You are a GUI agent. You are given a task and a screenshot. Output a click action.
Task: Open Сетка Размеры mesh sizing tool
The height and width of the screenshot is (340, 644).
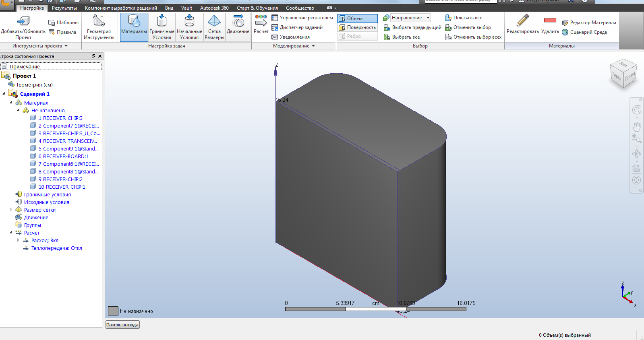214,21
